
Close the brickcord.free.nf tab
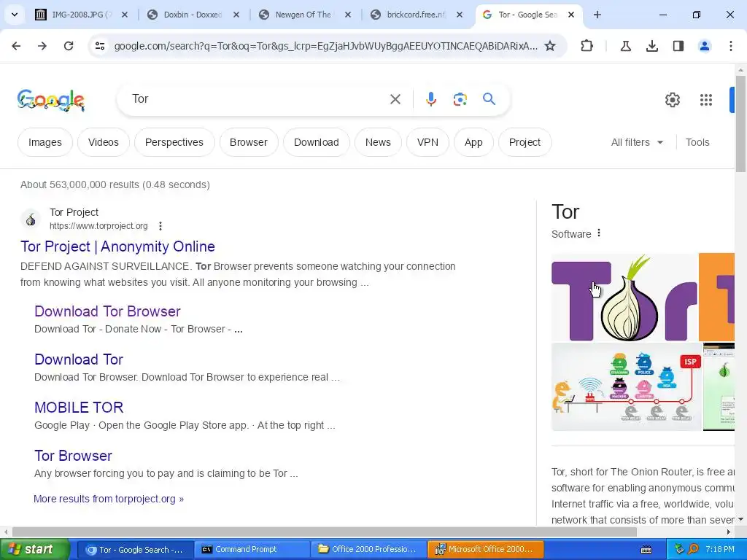460,15
